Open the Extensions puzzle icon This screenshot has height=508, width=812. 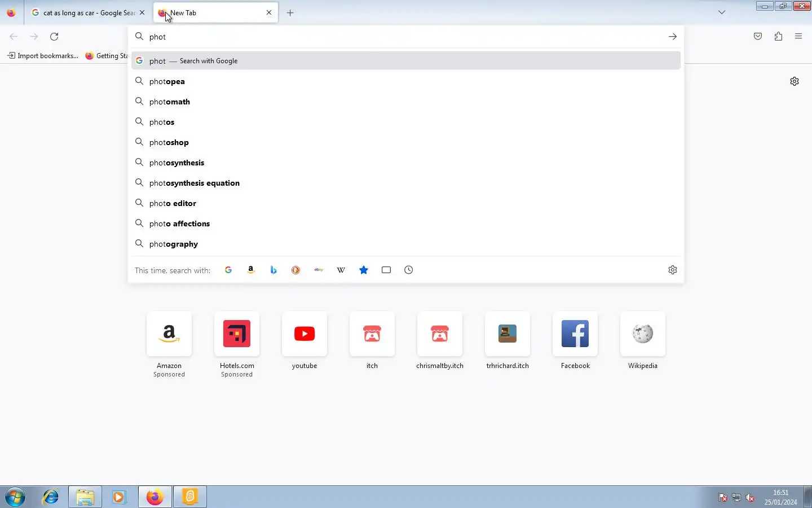778,37
